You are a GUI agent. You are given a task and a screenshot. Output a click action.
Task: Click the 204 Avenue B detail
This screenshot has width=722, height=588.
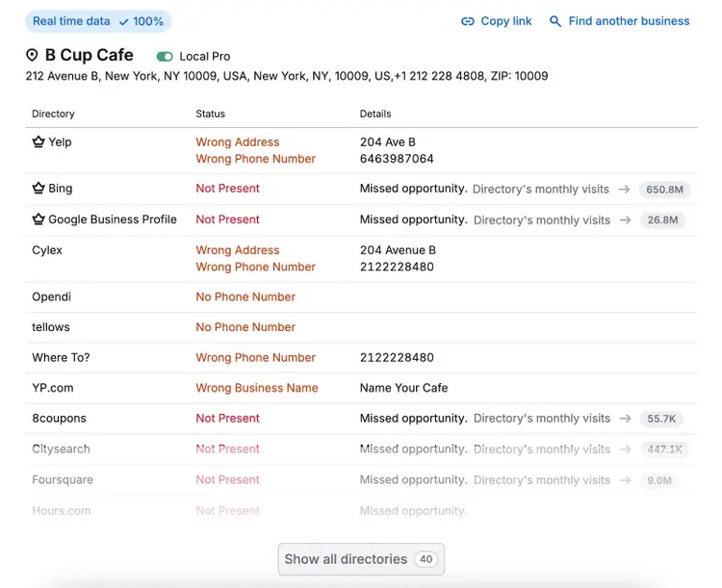(x=398, y=250)
